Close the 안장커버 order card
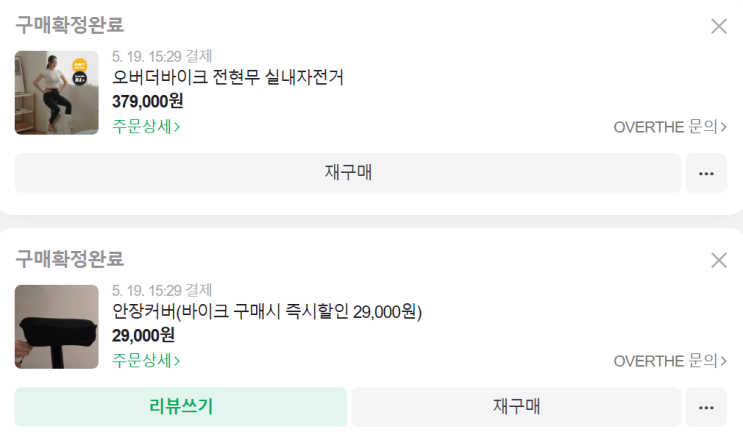Screen dimensions: 743x435 pos(718,260)
